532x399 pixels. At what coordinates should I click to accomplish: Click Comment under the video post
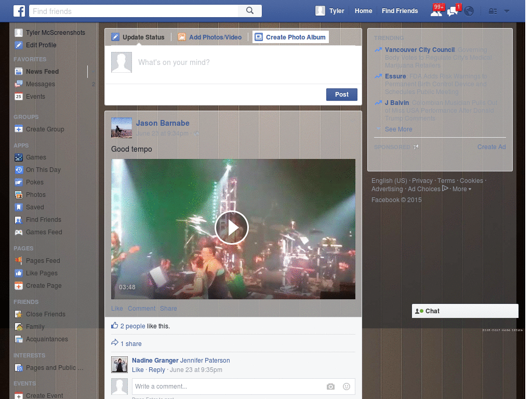141,309
